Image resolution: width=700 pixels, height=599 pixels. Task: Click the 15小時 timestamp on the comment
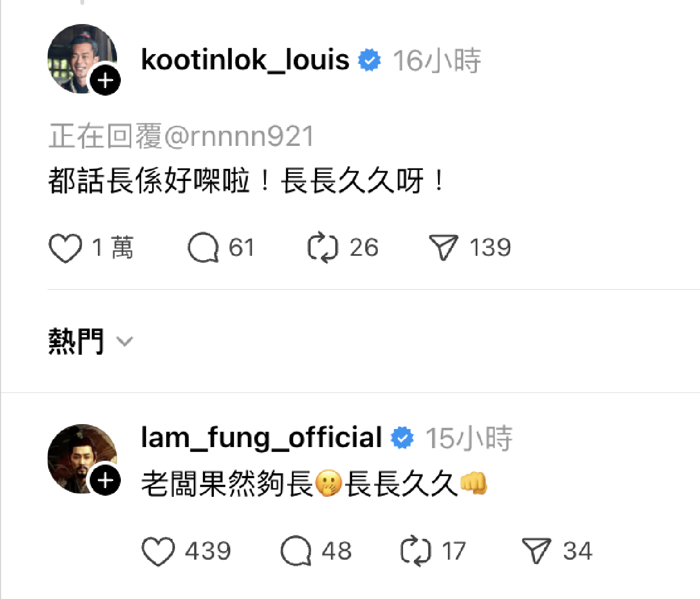coord(469,438)
